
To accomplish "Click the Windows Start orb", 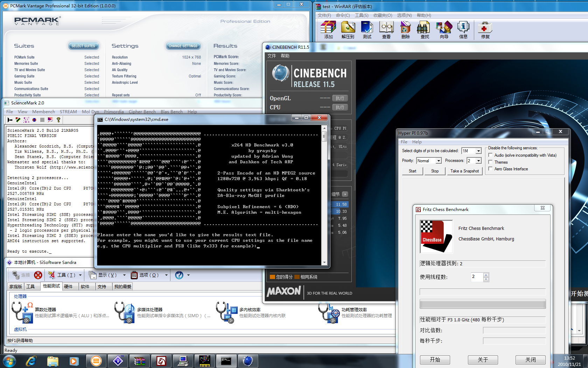I will pos(9,361).
